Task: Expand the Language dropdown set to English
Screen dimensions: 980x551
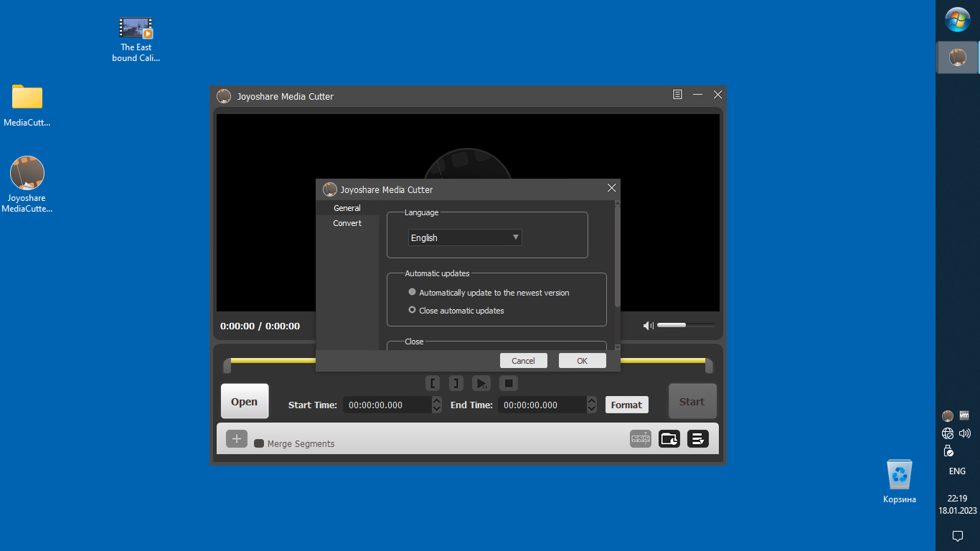Action: click(x=465, y=237)
